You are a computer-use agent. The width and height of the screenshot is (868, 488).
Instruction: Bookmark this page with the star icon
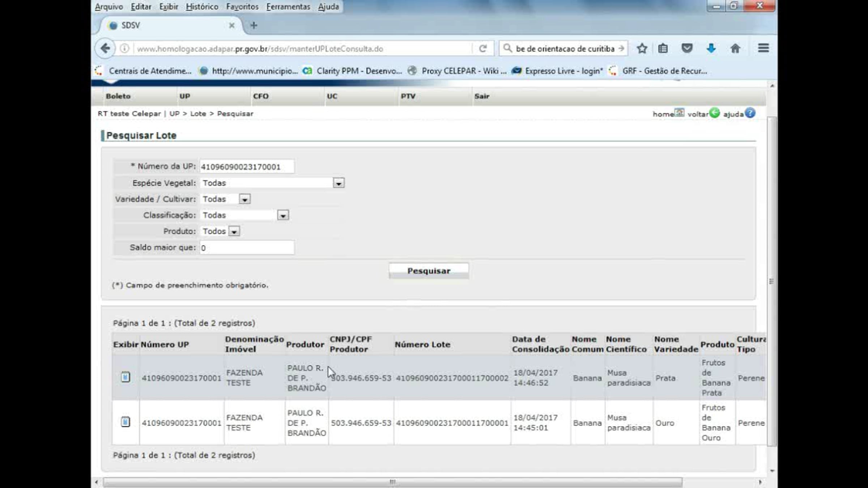pyautogui.click(x=642, y=48)
